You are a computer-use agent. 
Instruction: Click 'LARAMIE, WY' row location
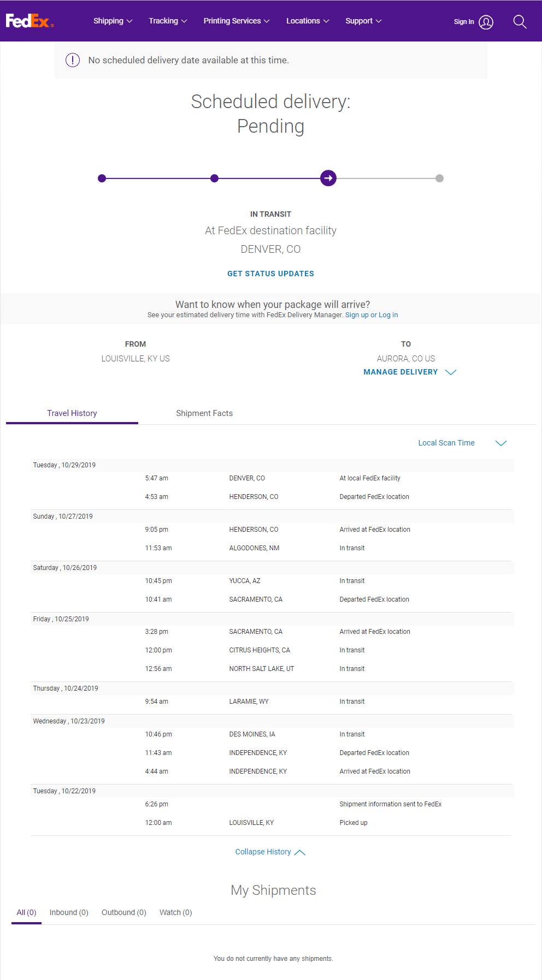(249, 702)
